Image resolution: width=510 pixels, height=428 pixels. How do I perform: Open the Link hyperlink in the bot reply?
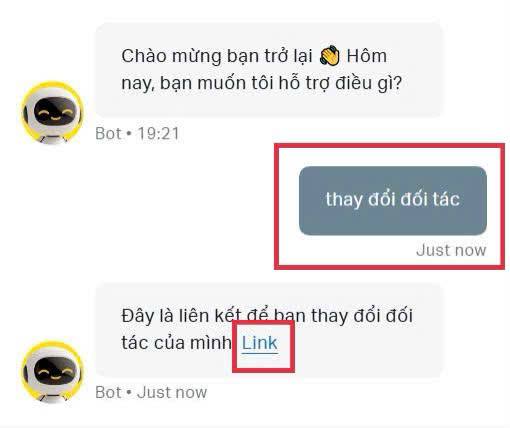point(260,343)
